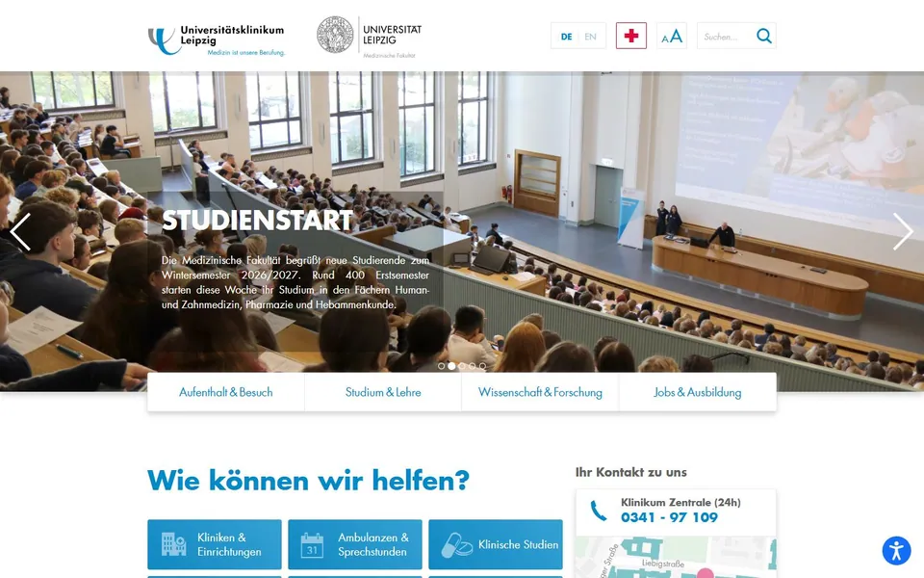The image size is (924, 578).
Task: Select the third carousel dot
Action: coord(462,366)
